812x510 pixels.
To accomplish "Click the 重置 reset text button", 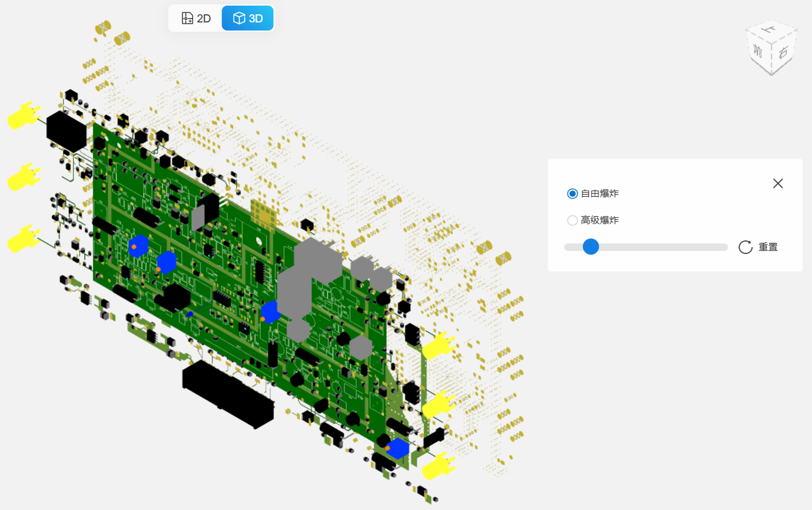I will click(x=768, y=247).
